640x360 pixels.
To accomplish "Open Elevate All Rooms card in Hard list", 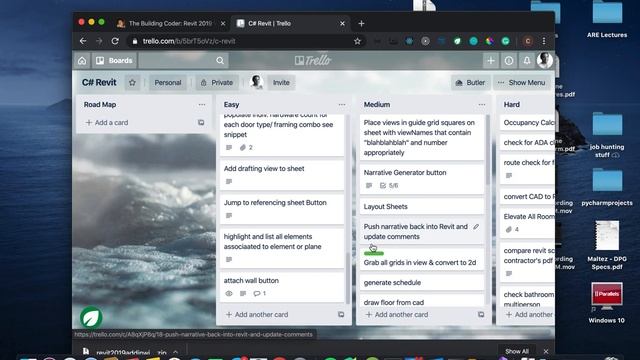I will pos(527,223).
